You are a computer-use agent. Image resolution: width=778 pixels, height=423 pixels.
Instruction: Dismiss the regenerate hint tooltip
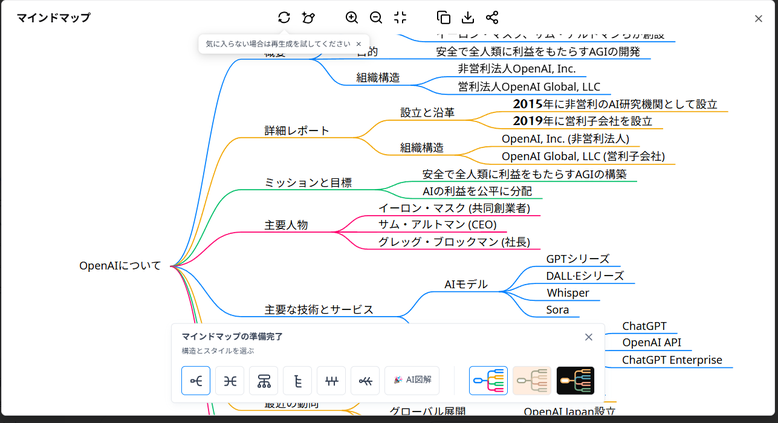point(359,44)
